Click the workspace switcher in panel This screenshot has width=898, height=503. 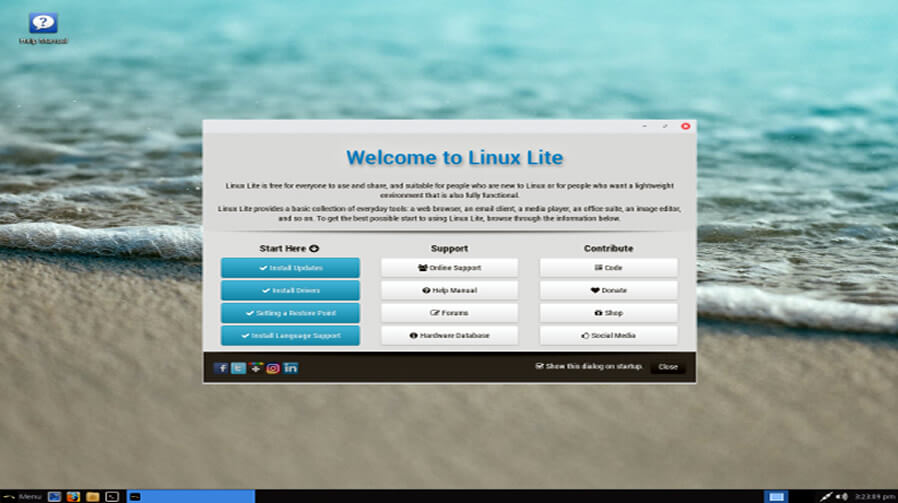click(777, 497)
